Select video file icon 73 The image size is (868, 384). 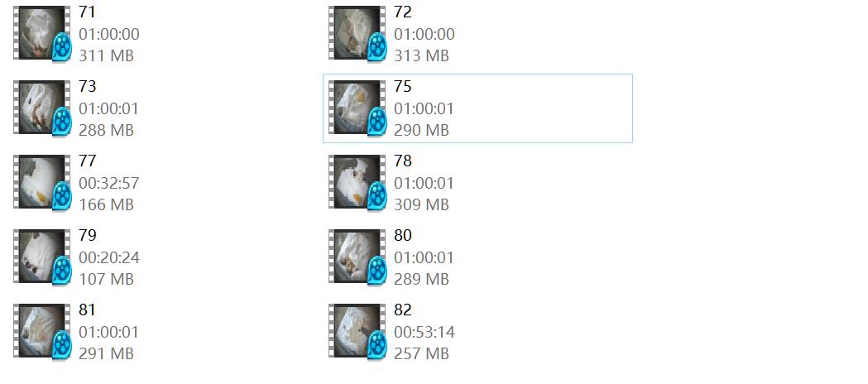click(42, 108)
